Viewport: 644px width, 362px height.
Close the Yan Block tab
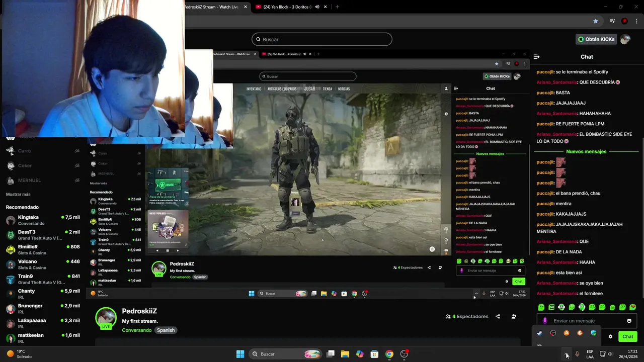[326, 7]
